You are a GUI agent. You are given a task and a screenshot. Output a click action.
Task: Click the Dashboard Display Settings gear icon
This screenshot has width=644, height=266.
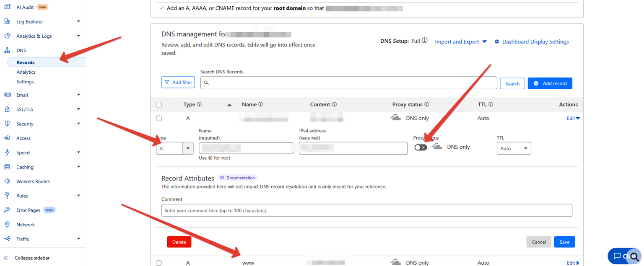point(497,42)
